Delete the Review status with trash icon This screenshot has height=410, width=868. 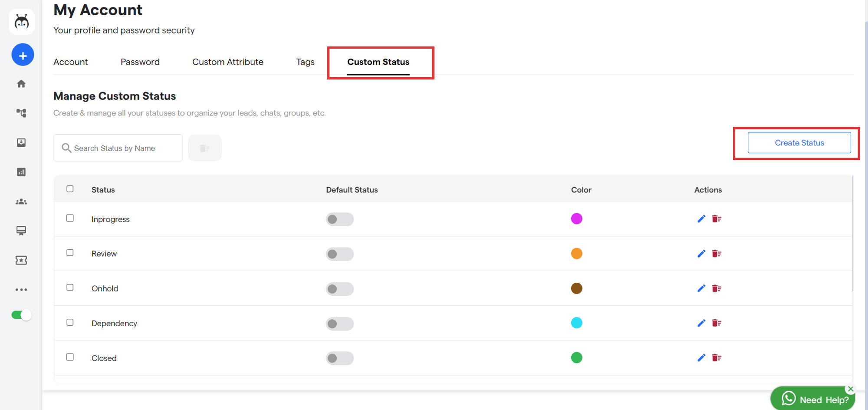[x=717, y=254]
